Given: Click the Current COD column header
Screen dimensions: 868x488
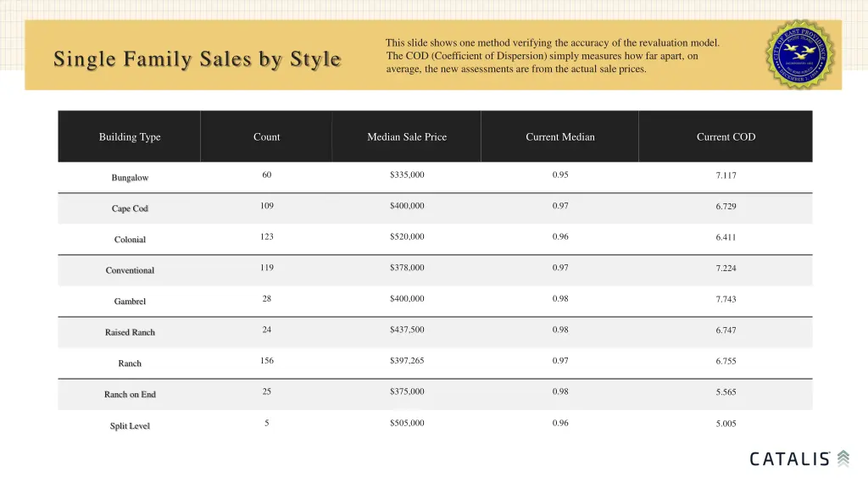Looking at the screenshot, I should (x=726, y=136).
